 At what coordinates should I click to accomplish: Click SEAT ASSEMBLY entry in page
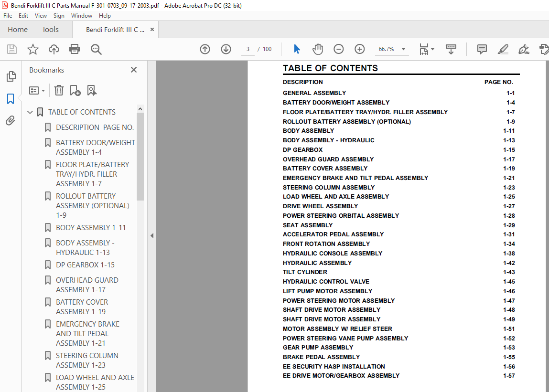tap(308, 225)
